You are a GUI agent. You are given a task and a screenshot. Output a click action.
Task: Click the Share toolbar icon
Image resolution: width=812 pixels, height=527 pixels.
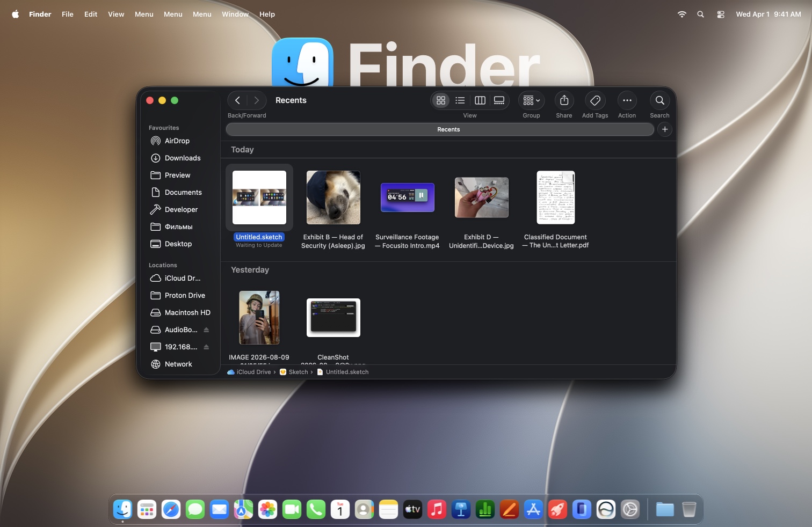coord(564,100)
